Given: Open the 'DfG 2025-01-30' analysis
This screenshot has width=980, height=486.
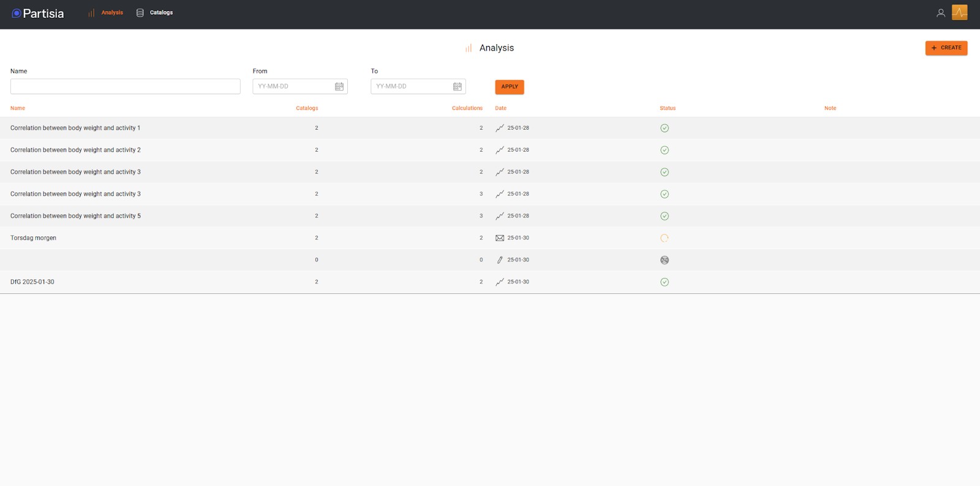Looking at the screenshot, I should [x=32, y=282].
